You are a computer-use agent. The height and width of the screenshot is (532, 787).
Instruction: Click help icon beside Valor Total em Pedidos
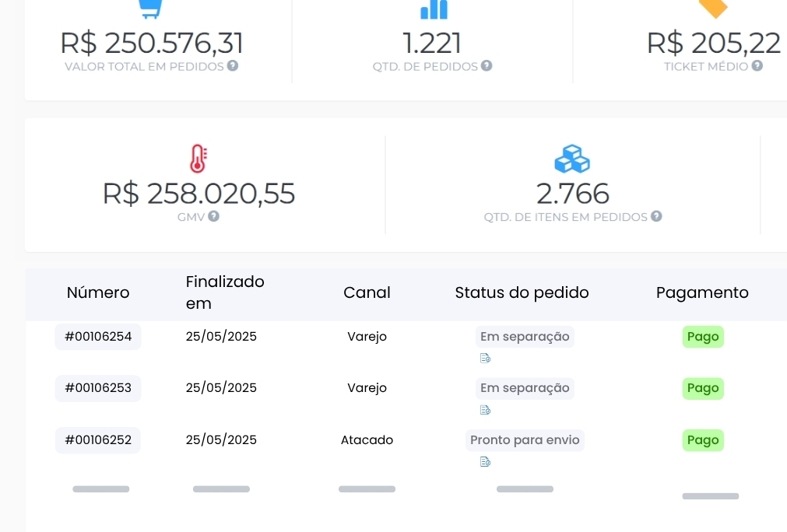click(232, 66)
